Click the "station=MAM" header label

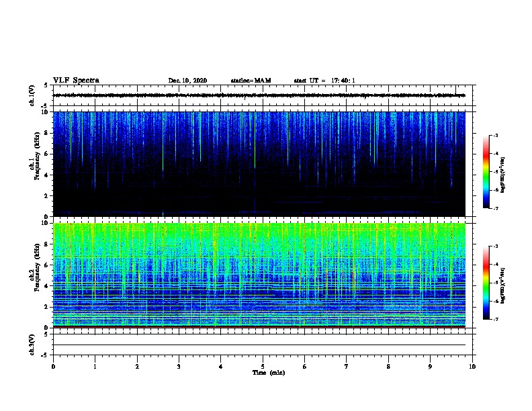point(251,81)
